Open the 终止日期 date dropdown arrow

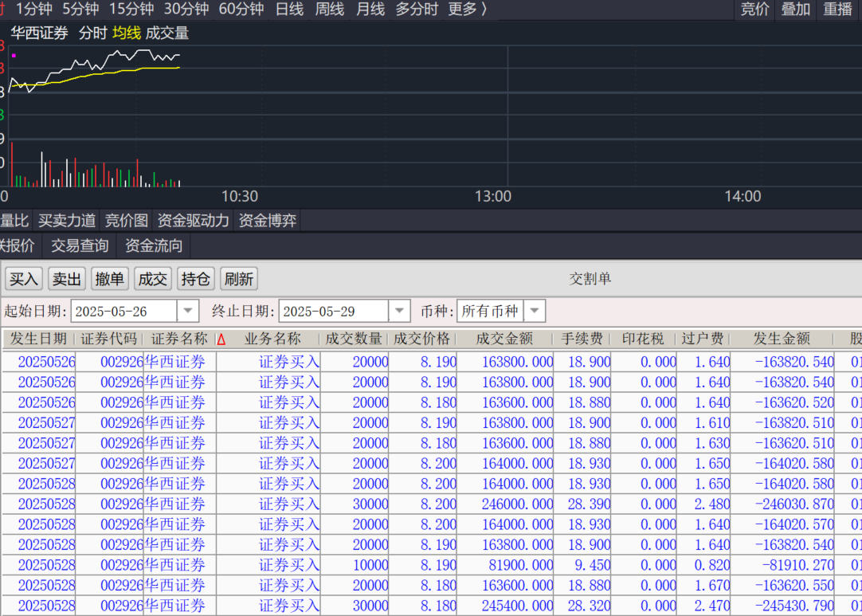[x=400, y=312]
